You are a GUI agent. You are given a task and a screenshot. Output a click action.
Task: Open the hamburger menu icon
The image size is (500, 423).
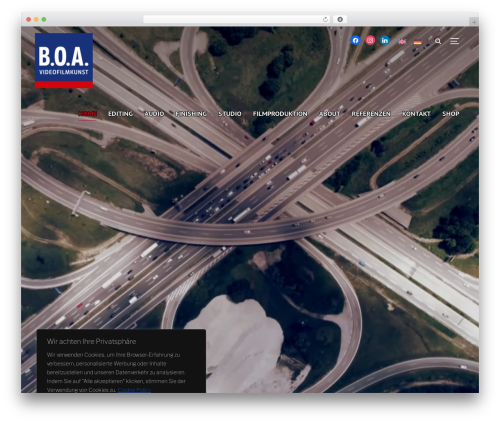(x=454, y=41)
